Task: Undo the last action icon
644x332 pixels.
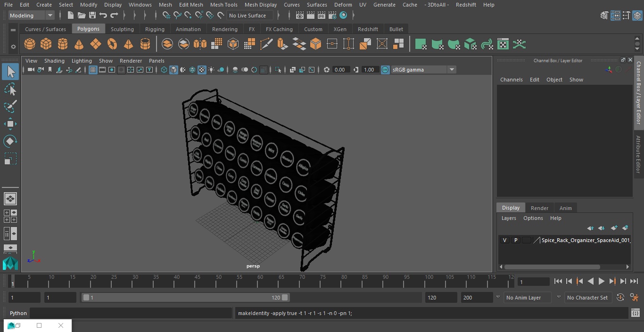Action: click(103, 16)
